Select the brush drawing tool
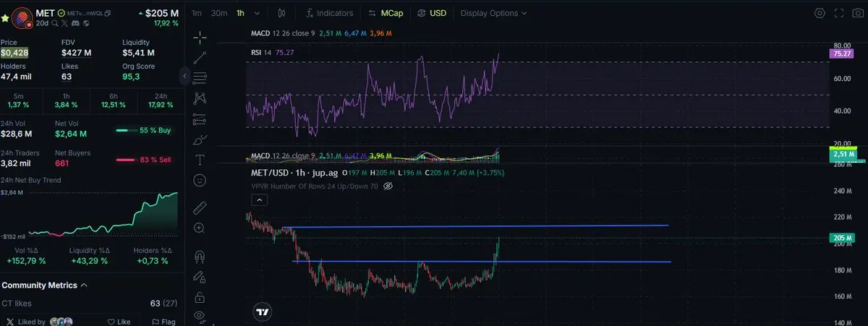Viewport: 868px width, 326px height. click(200, 139)
